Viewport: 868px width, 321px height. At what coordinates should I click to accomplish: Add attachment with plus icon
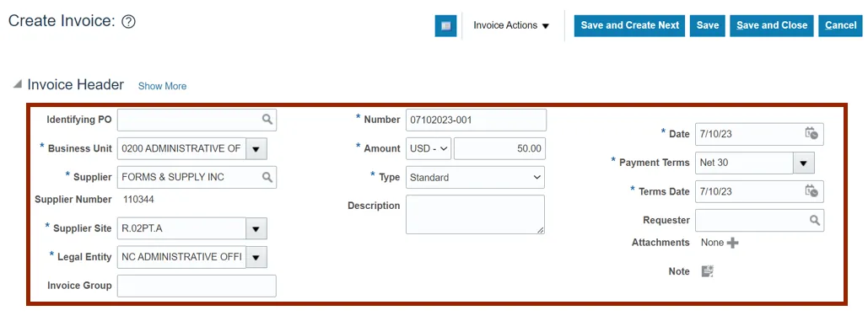[732, 243]
